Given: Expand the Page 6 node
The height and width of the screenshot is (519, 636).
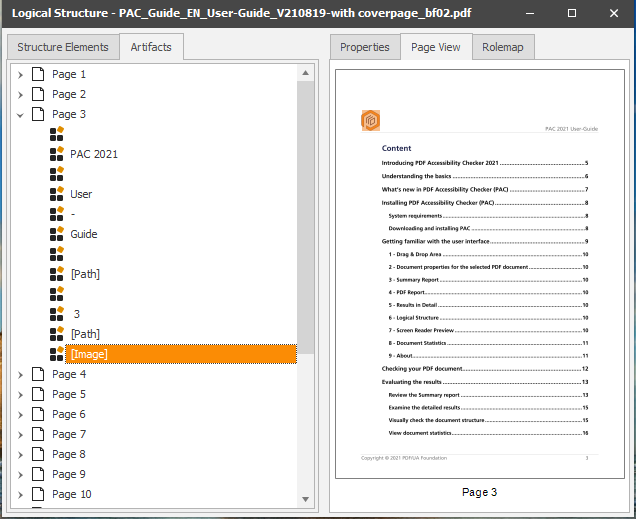Looking at the screenshot, I should click(x=20, y=414).
